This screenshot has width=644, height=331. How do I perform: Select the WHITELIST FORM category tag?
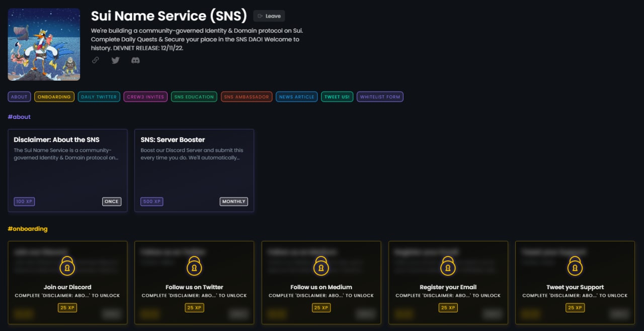coord(380,97)
